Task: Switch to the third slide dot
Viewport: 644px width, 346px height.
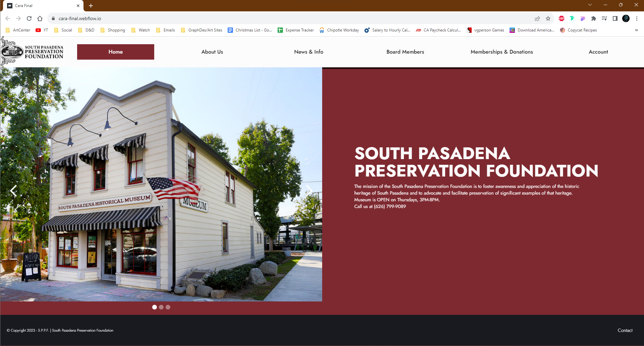Action: (168, 307)
